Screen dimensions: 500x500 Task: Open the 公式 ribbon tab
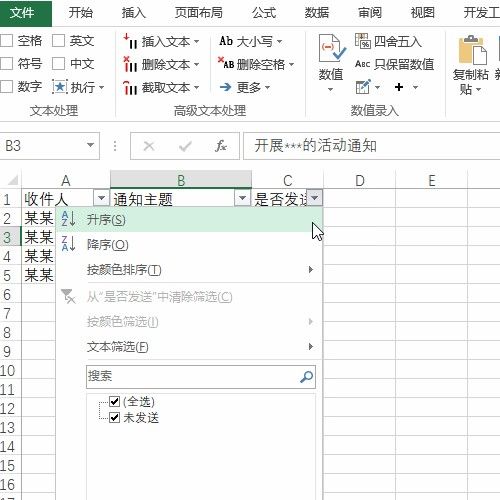tap(264, 13)
